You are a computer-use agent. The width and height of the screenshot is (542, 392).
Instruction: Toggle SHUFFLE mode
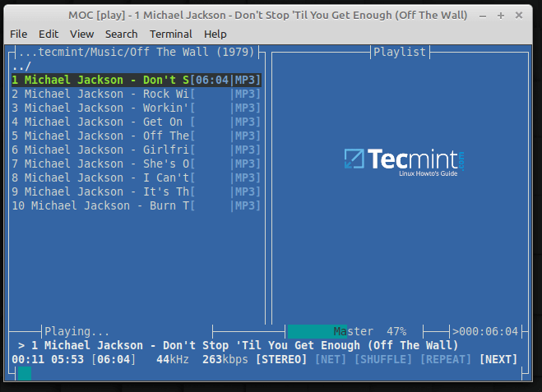383,359
